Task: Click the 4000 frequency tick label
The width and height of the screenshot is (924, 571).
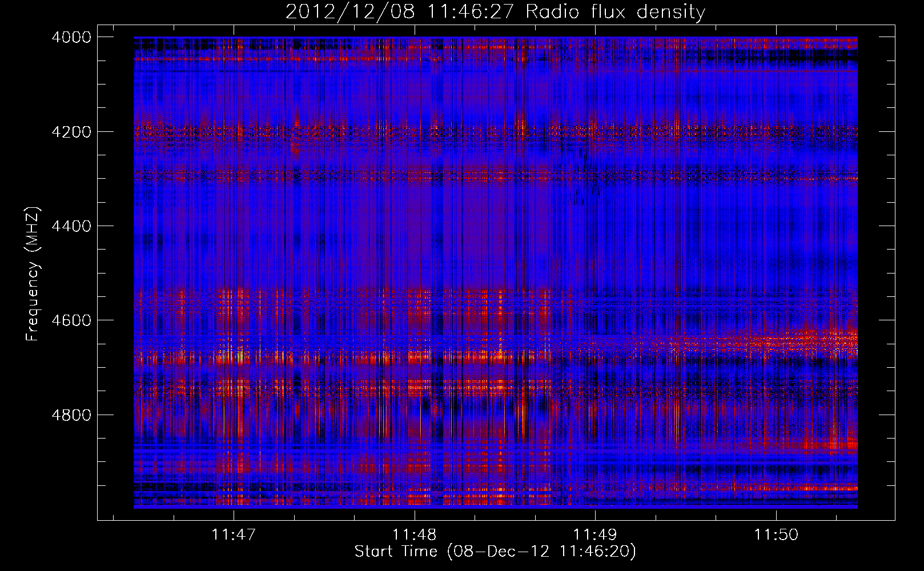Action: pos(71,37)
